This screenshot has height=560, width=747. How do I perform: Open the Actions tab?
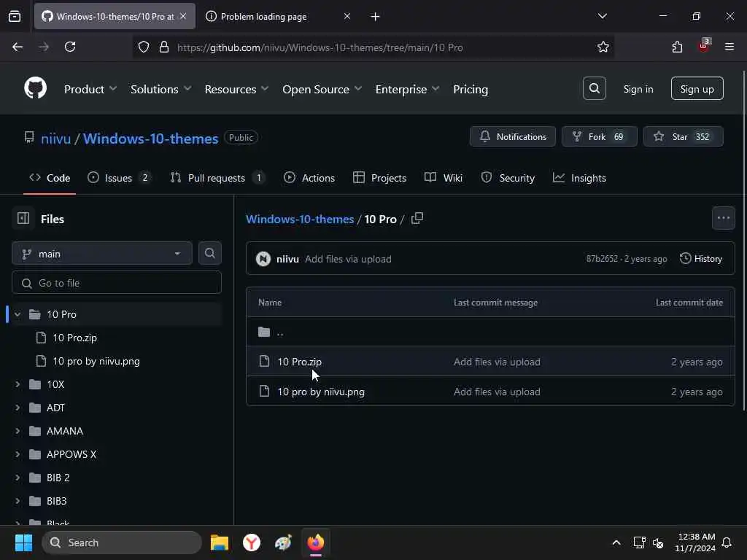309,178
